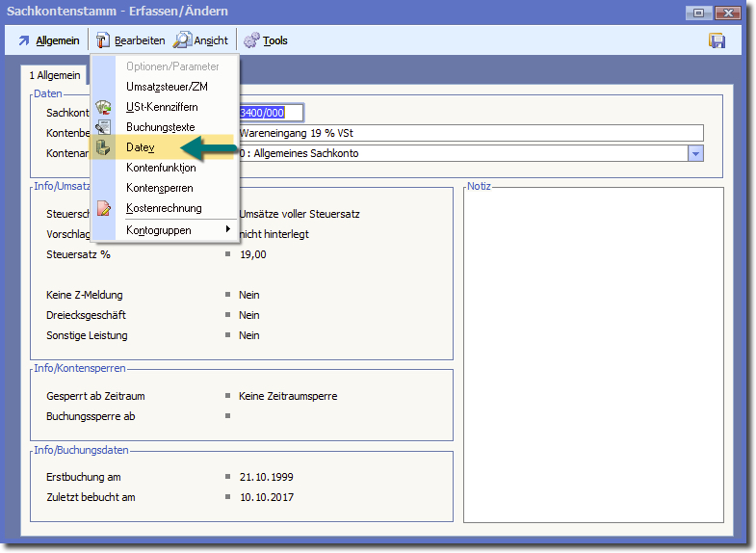Click the save disk icon in toolbar

(x=717, y=40)
